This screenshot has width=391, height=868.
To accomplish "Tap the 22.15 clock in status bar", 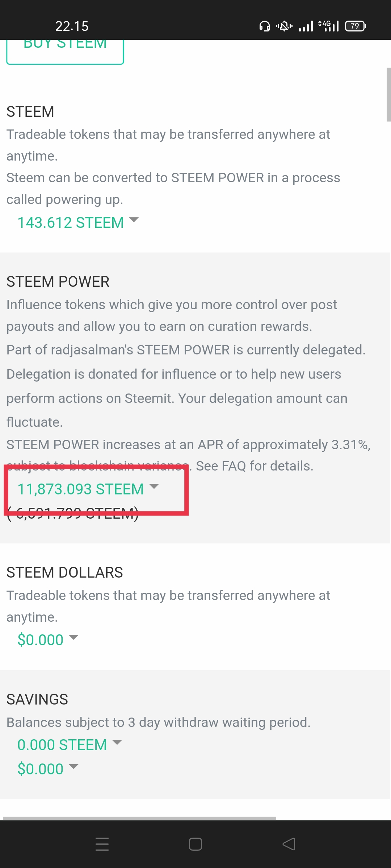I will point(72,26).
